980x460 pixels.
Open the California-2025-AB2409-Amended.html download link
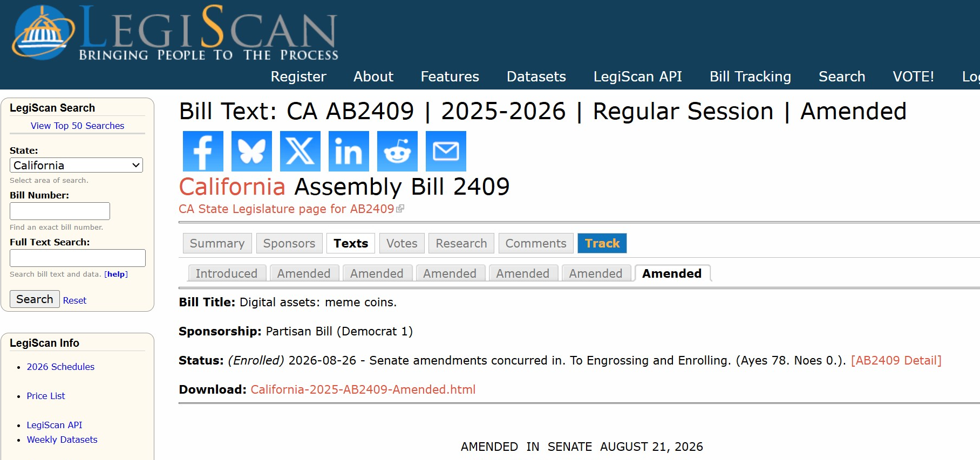[363, 389]
